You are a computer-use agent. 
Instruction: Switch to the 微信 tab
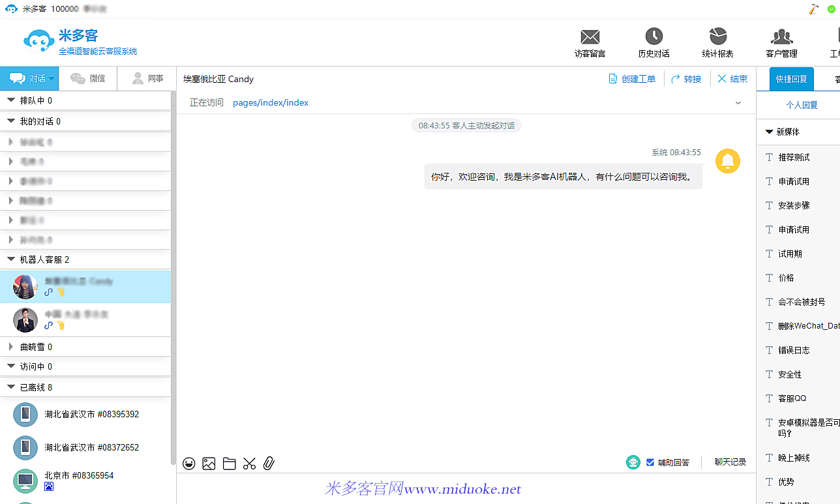pos(88,79)
